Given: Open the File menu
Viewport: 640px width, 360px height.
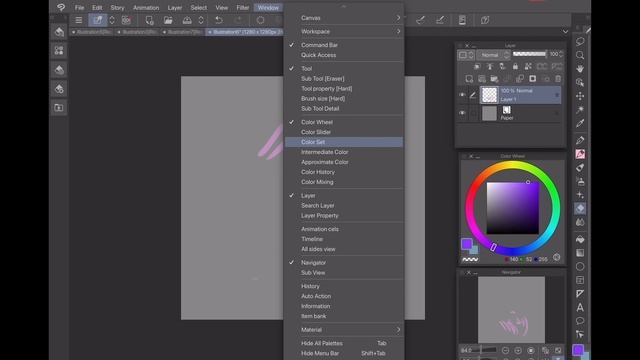Looking at the screenshot, I should (79, 8).
